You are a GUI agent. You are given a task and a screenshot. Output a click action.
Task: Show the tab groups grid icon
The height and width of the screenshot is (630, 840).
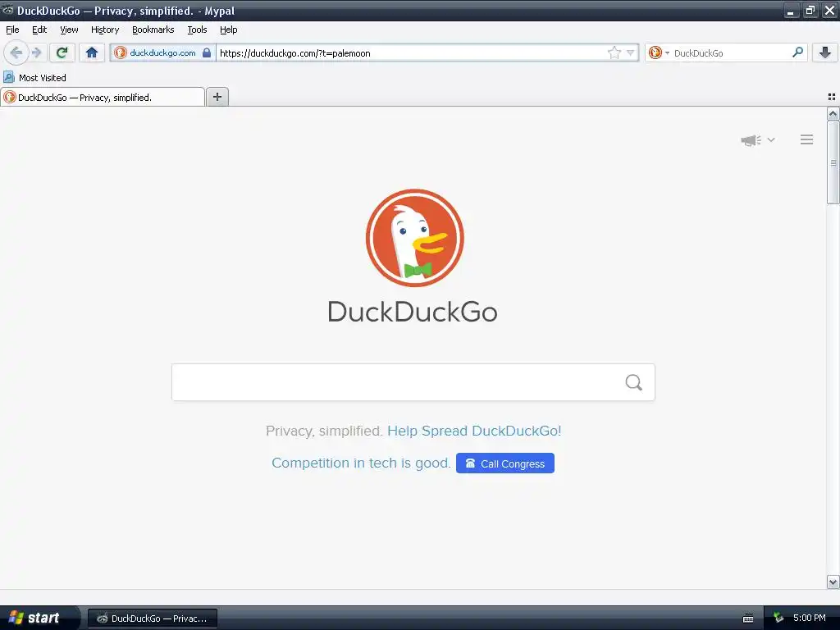pyautogui.click(x=832, y=97)
